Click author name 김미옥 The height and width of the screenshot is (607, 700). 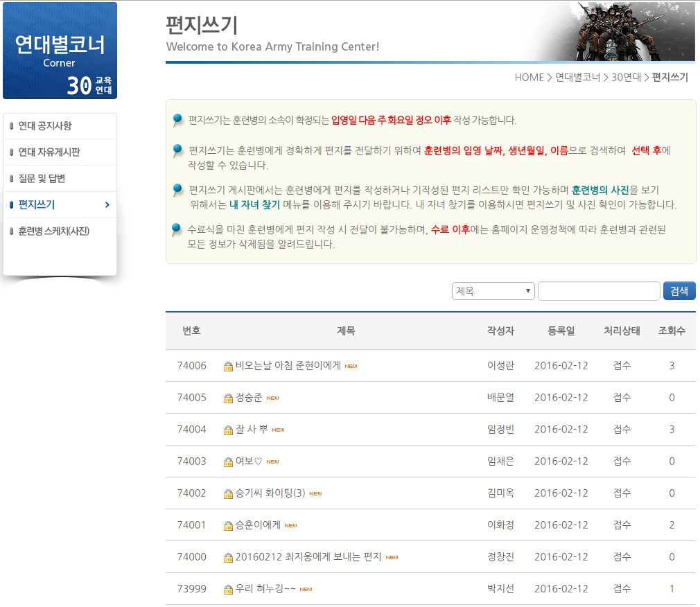[500, 493]
